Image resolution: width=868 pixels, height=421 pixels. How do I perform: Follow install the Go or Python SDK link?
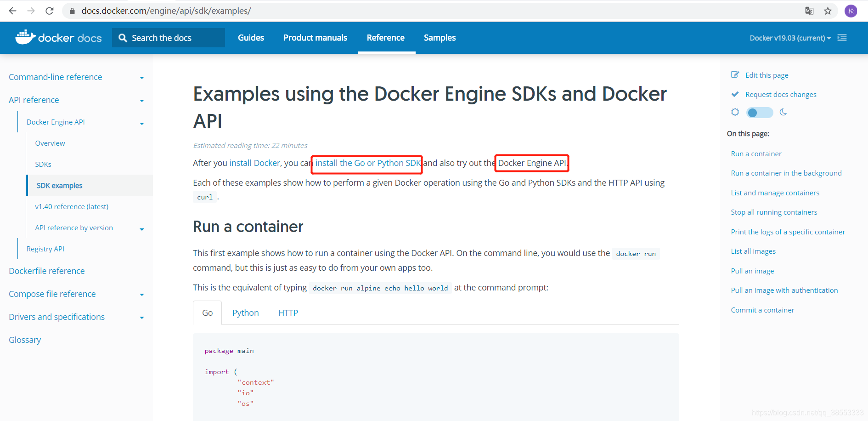(368, 163)
